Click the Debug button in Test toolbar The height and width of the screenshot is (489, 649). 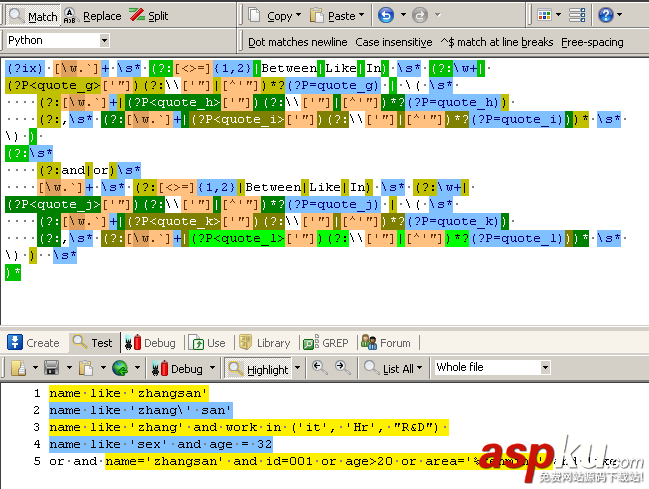tap(177, 369)
